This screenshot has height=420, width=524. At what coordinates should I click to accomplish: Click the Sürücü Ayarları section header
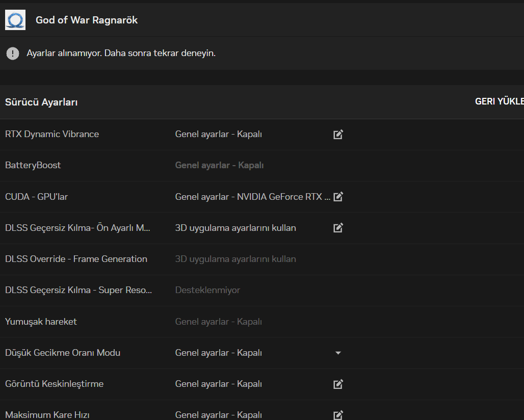[41, 102]
